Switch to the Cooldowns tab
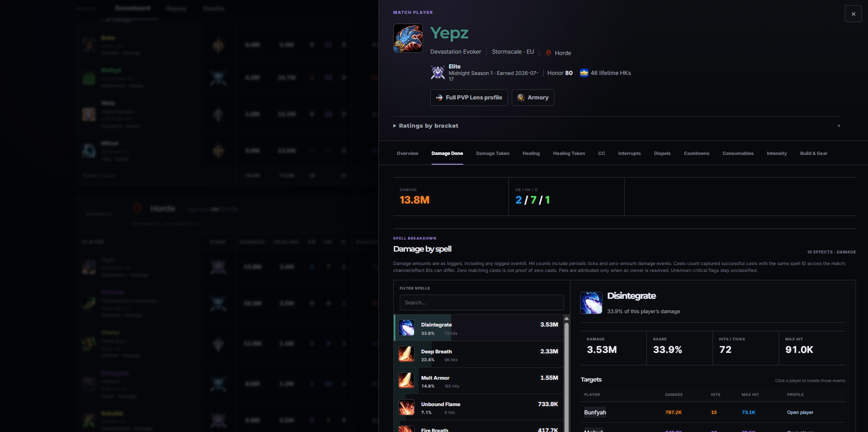This screenshot has height=432, width=868. point(696,154)
